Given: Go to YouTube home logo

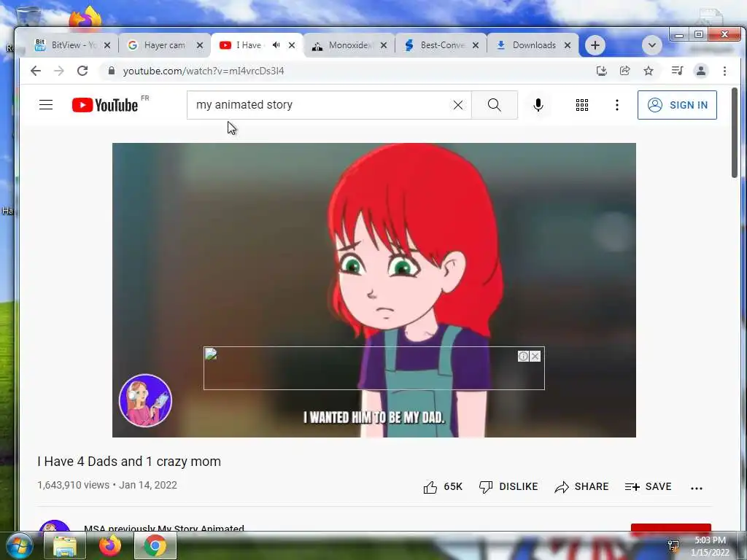Looking at the screenshot, I should 105,105.
